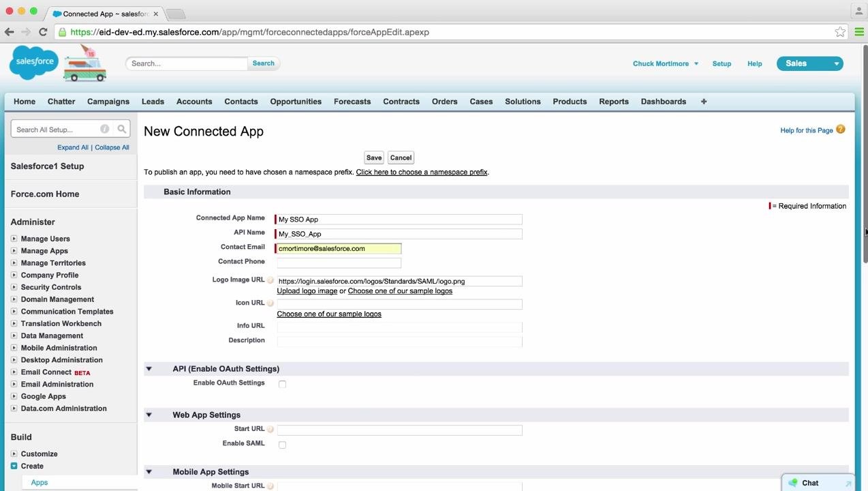The height and width of the screenshot is (491, 868).
Task: Pop out Chat with the arrow icon
Action: coord(848,483)
